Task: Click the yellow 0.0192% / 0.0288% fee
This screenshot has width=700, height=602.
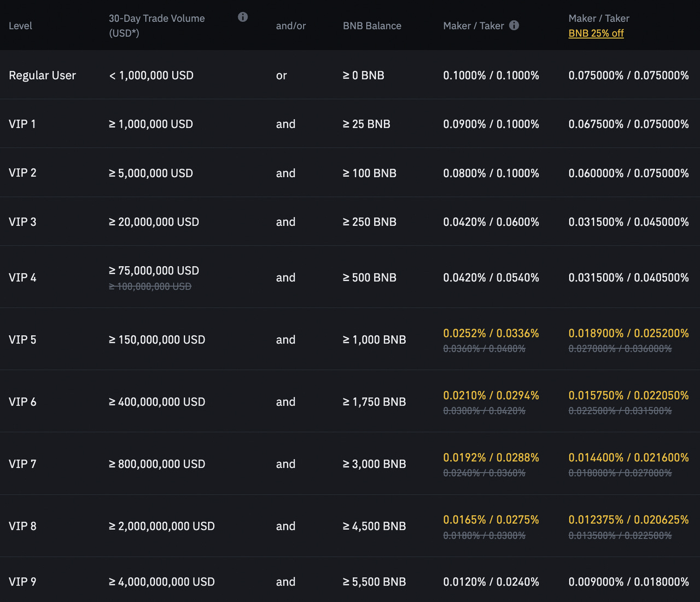Action: tap(491, 458)
